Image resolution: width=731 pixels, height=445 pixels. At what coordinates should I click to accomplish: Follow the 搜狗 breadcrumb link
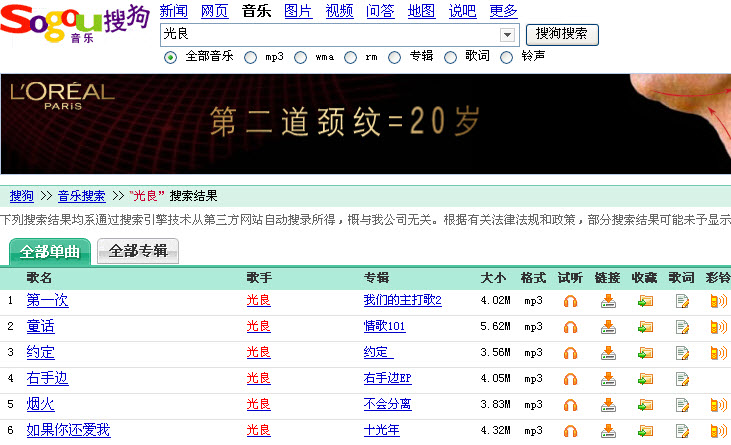click(x=22, y=196)
